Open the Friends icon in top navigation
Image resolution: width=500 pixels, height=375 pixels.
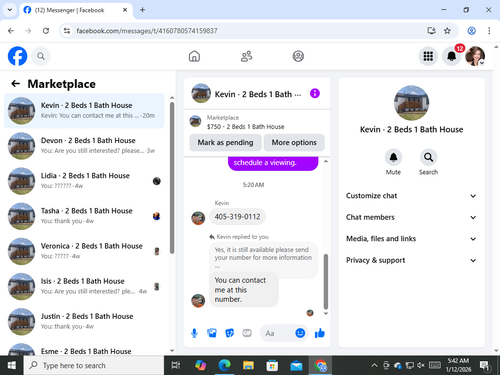pos(246,56)
